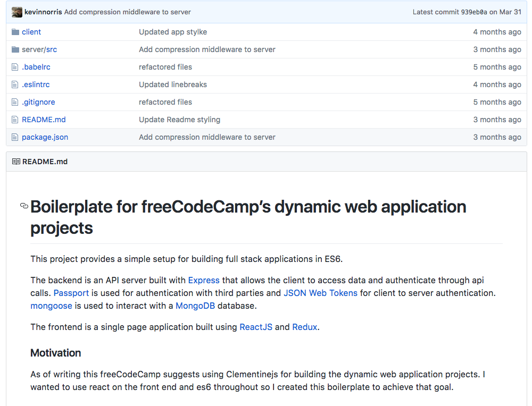Open the MongoDB link

coord(195,306)
